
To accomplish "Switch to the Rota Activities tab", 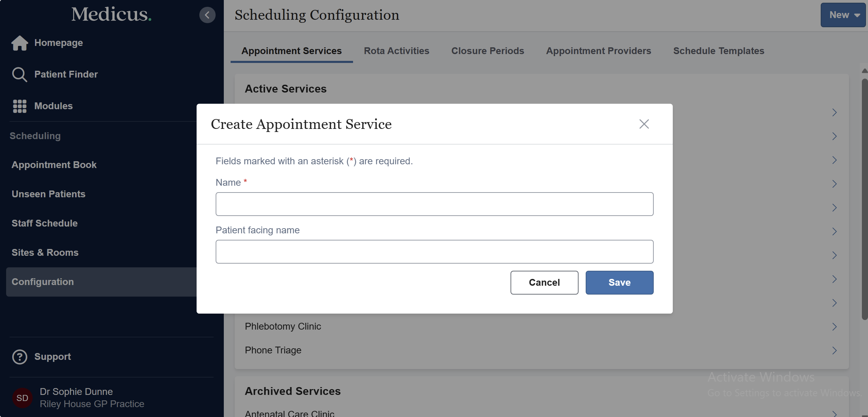I will coord(396,51).
